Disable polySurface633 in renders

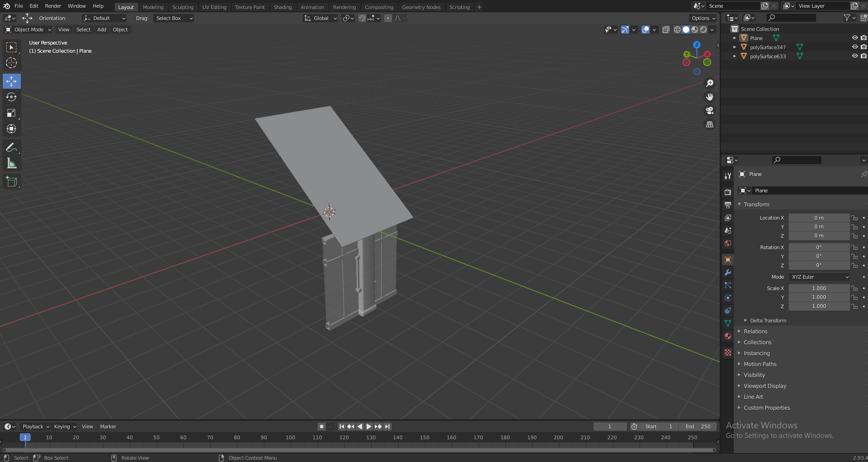click(x=863, y=56)
